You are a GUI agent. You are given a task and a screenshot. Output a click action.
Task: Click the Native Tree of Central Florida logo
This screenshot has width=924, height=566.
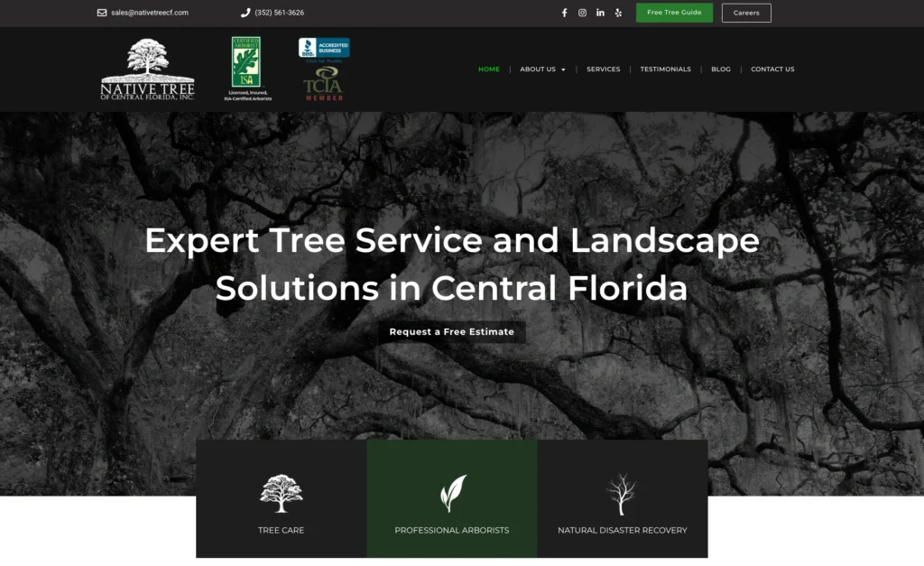click(147, 70)
